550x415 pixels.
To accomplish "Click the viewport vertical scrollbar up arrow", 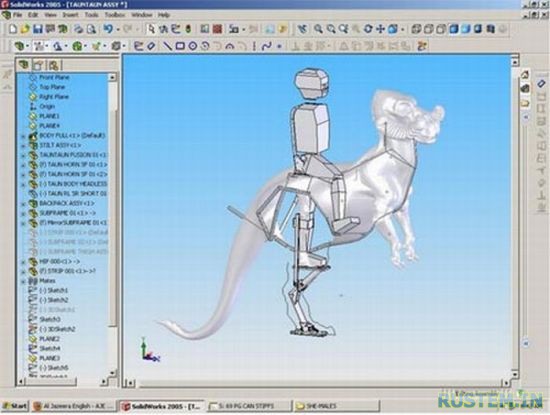I will coord(515,62).
